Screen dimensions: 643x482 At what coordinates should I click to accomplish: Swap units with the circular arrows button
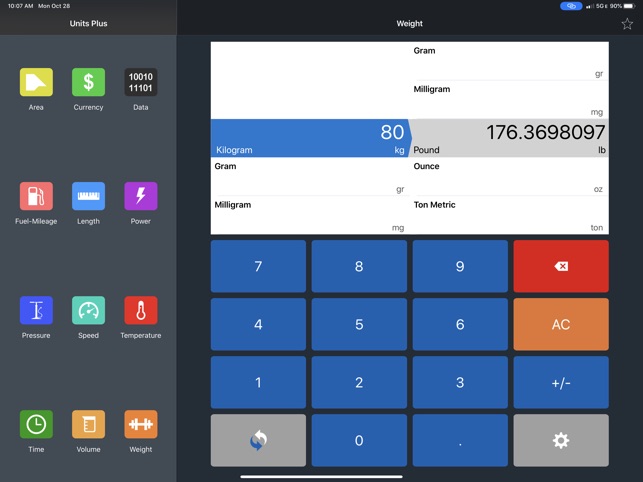258,440
